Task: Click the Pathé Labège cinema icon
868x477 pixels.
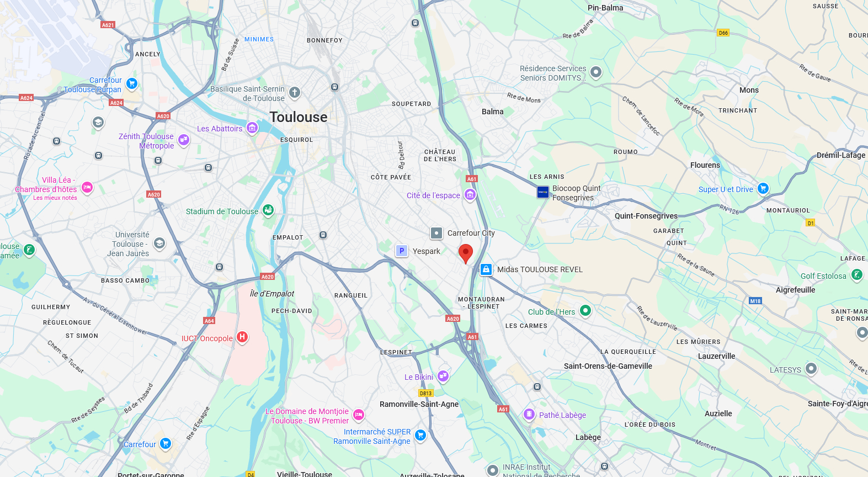Action: pos(529,414)
